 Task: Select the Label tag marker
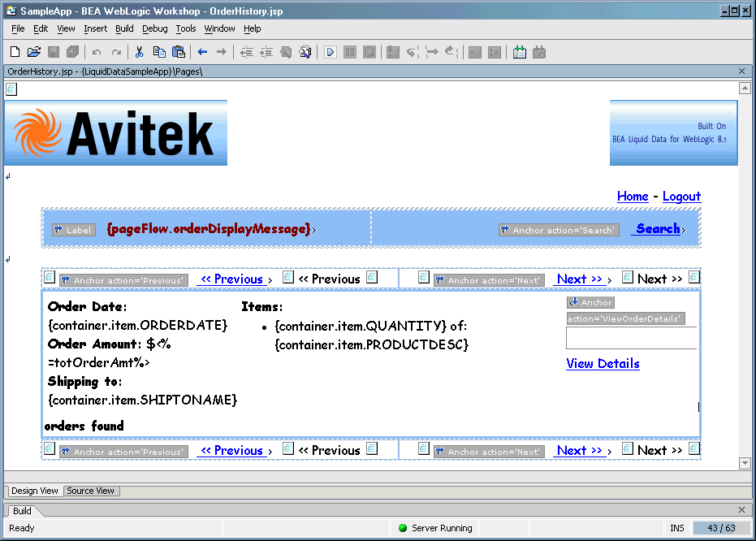pos(74,230)
